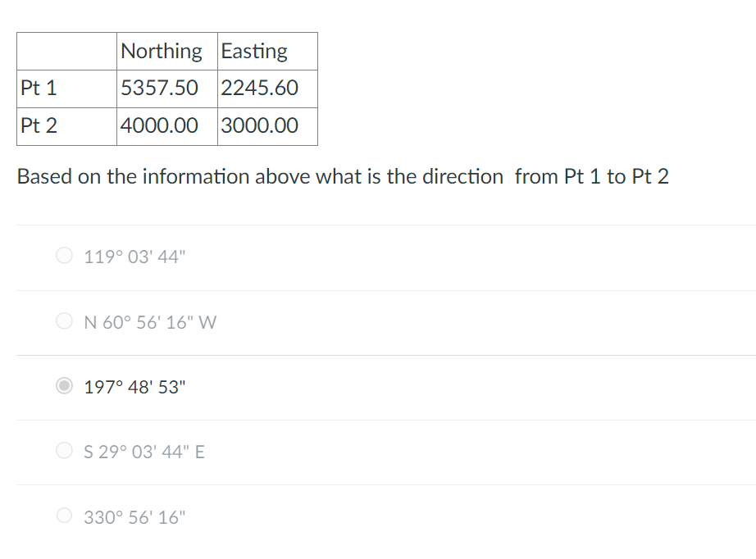
Task: Click the selected 197° 48' 53" radio button
Action: click(64, 385)
